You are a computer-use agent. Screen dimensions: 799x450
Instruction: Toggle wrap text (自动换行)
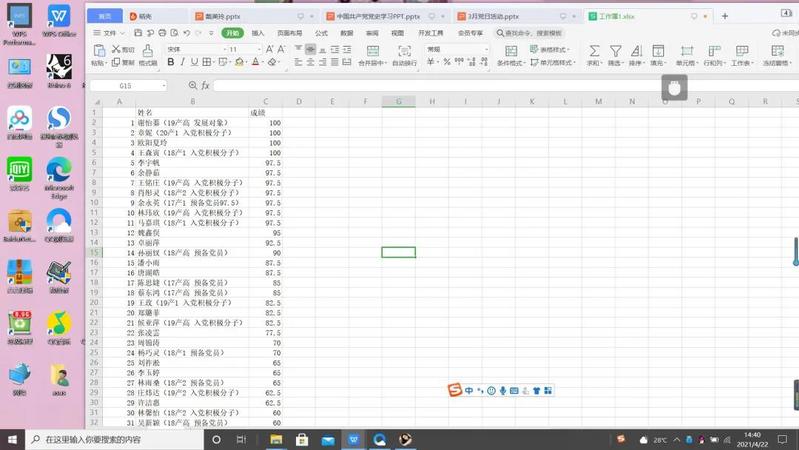405,55
